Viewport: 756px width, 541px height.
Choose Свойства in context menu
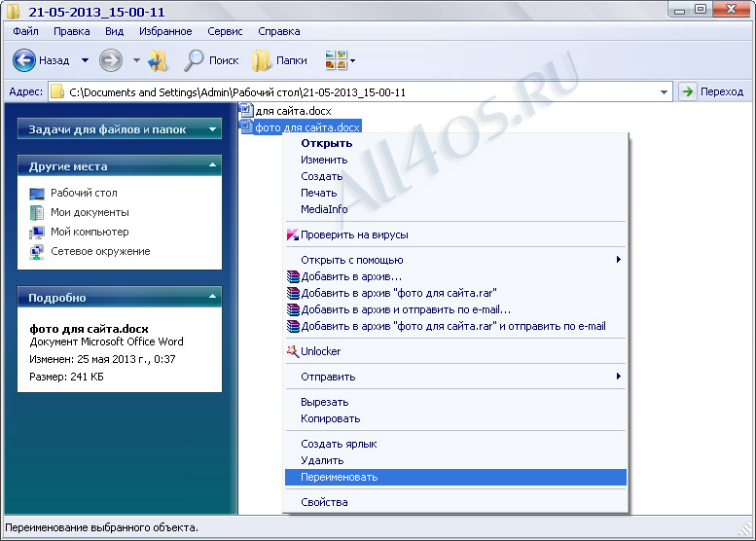pyautogui.click(x=455, y=502)
